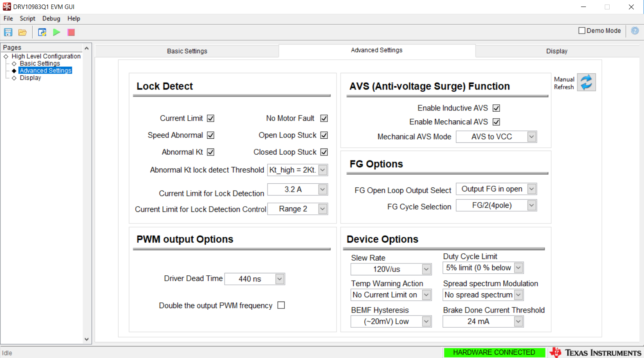Open the Slew Rate dropdown
Screen dimensions: 644x358
pos(391,269)
